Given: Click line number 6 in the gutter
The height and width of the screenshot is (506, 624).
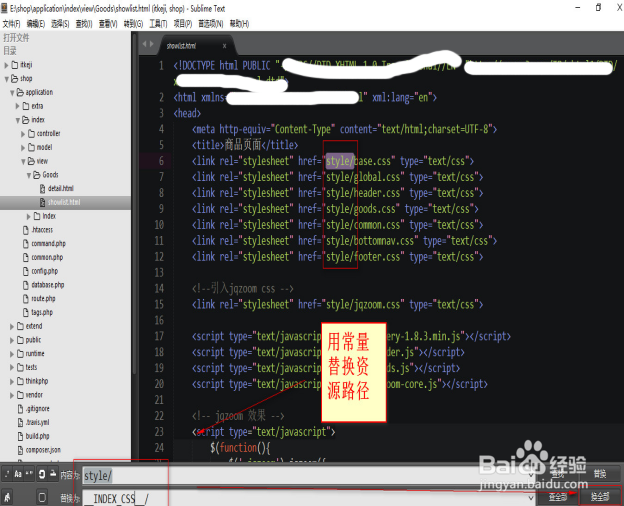Looking at the screenshot, I should point(161,161).
